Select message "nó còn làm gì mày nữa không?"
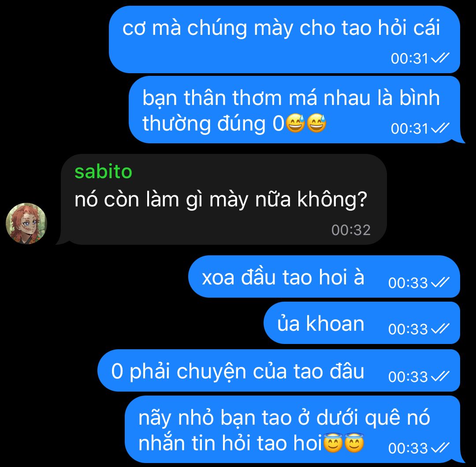This screenshot has height=467, width=476. pyautogui.click(x=221, y=199)
